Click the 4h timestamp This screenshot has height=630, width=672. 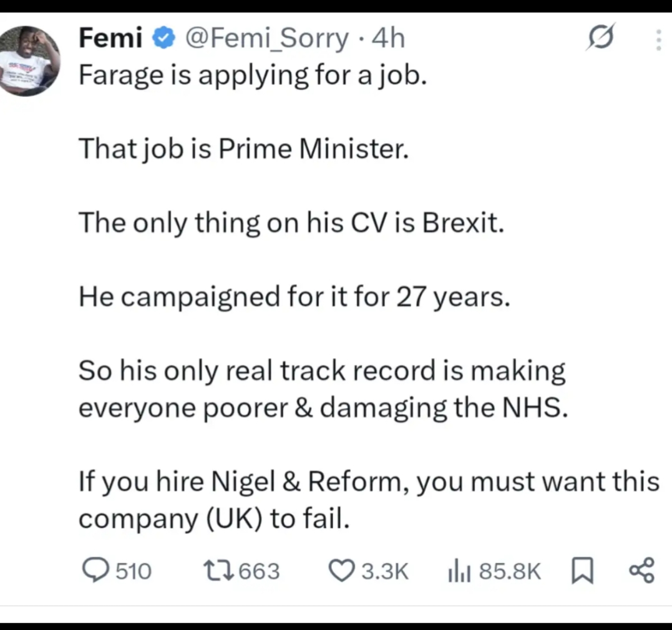pyautogui.click(x=388, y=39)
